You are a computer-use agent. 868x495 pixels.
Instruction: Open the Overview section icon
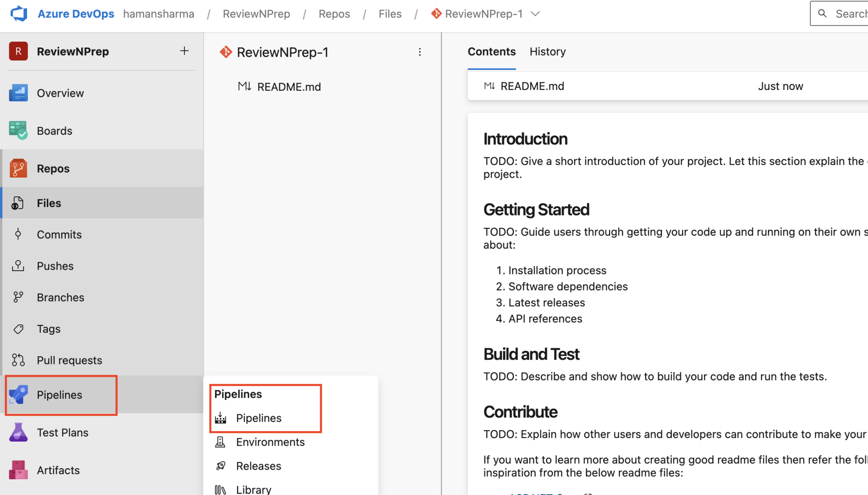[x=18, y=93]
